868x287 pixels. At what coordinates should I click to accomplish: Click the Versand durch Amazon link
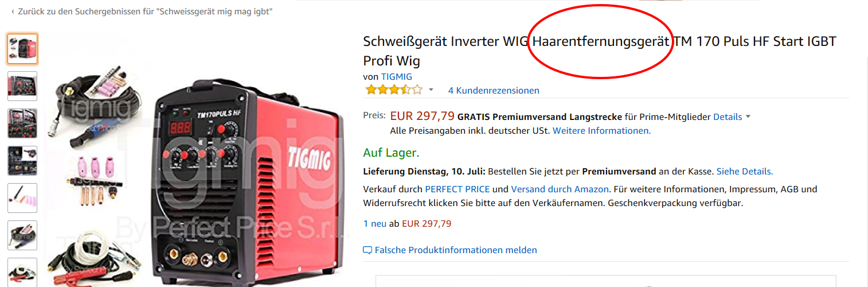pos(560,189)
